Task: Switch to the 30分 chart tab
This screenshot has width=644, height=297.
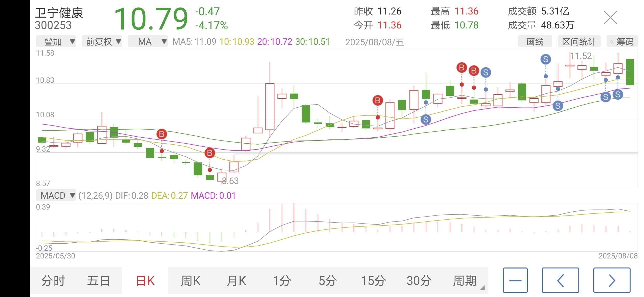Action: [x=419, y=281]
